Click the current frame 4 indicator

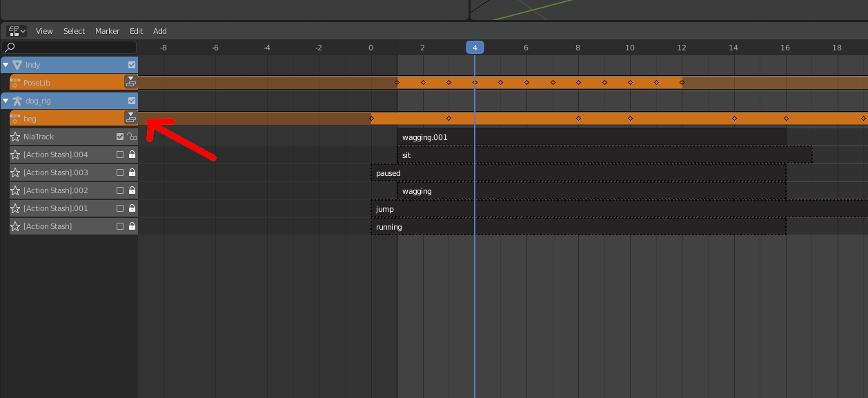coord(475,48)
